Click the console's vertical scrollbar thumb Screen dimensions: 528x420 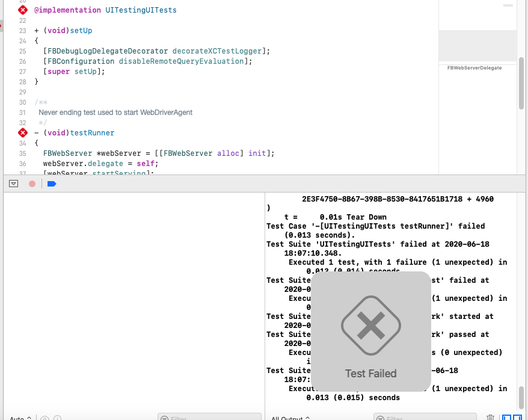[521, 397]
